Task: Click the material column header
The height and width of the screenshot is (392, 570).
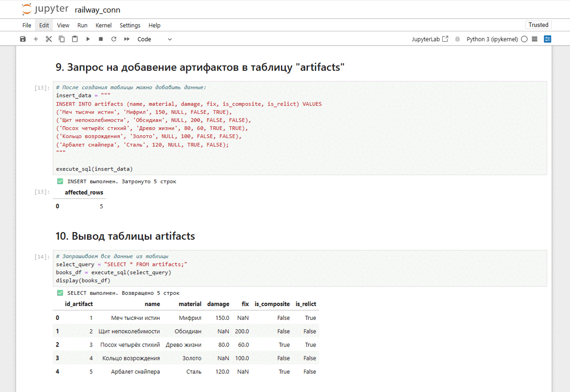Action: pyautogui.click(x=190, y=304)
